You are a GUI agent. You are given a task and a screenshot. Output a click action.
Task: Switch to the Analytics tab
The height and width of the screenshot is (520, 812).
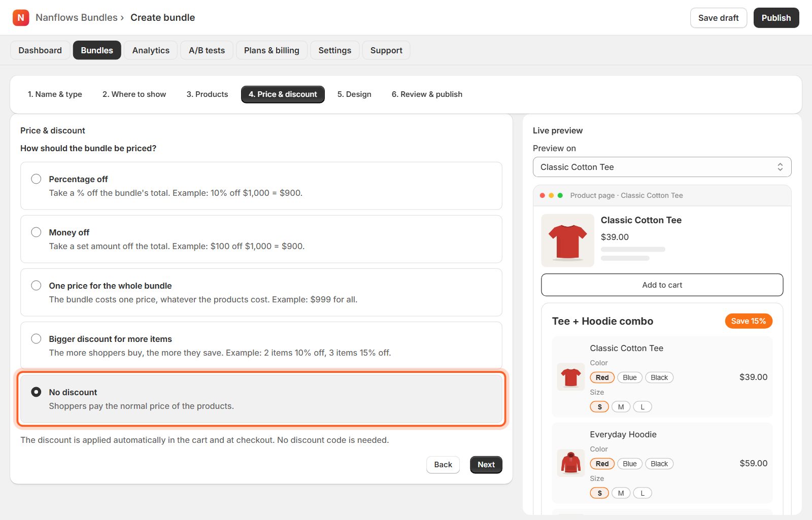point(151,50)
